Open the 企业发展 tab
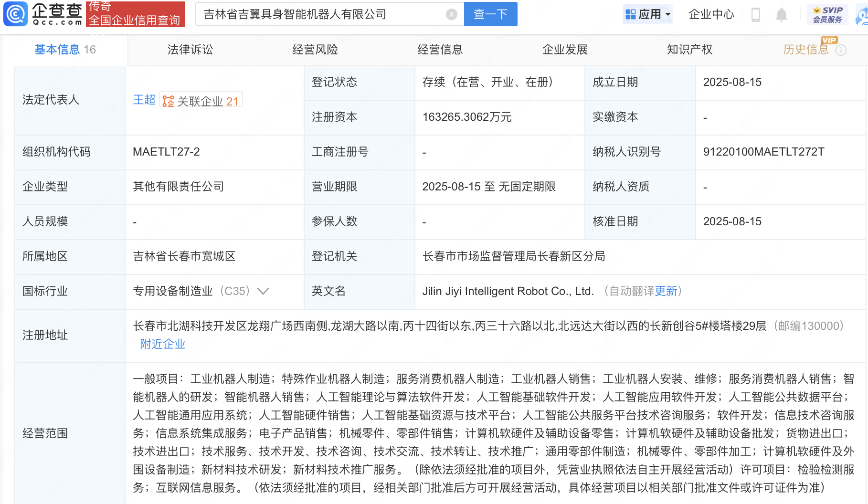 [x=565, y=50]
